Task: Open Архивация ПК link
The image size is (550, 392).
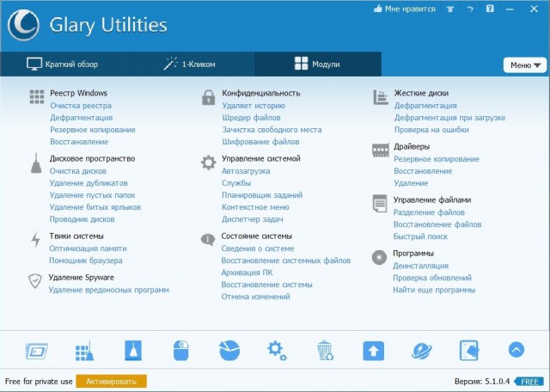Action: tap(247, 273)
